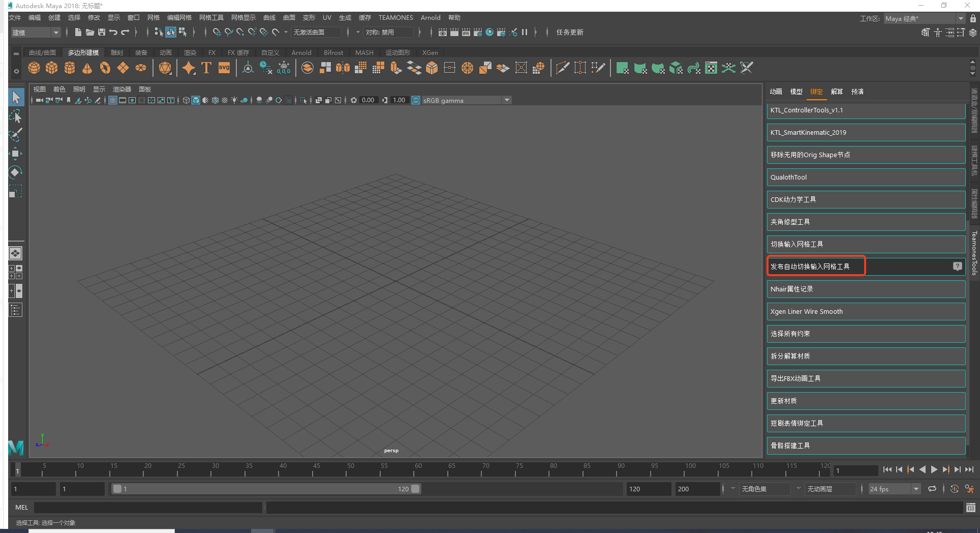
Task: Click the polygon torus shelf icon
Action: (105, 68)
